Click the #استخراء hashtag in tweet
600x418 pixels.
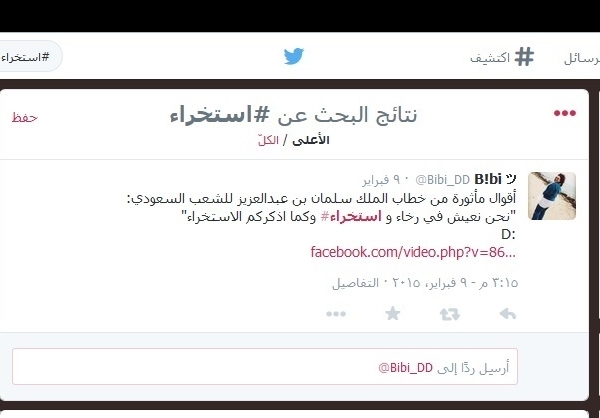pyautogui.click(x=351, y=217)
